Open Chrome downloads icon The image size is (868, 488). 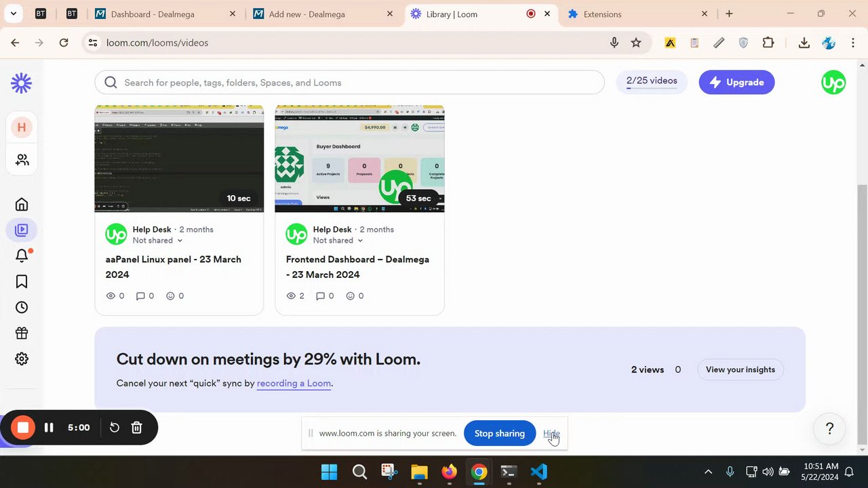804,43
